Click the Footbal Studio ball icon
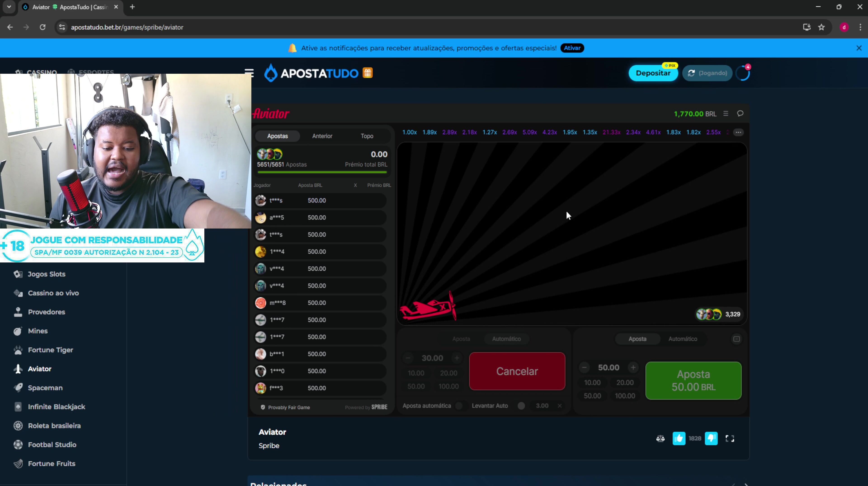This screenshot has width=868, height=486. click(x=18, y=445)
